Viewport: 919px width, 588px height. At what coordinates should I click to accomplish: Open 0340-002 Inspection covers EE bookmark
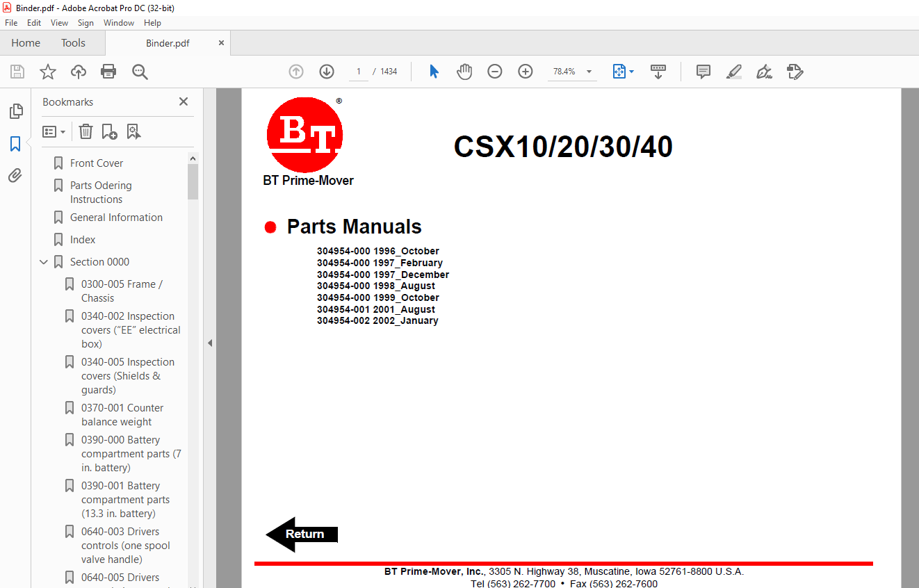[x=131, y=330]
